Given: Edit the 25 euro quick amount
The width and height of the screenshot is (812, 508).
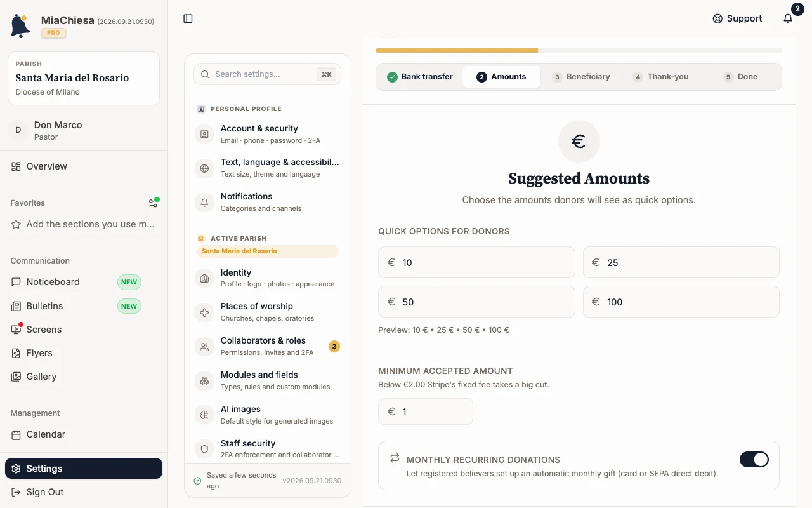Looking at the screenshot, I should 681,262.
